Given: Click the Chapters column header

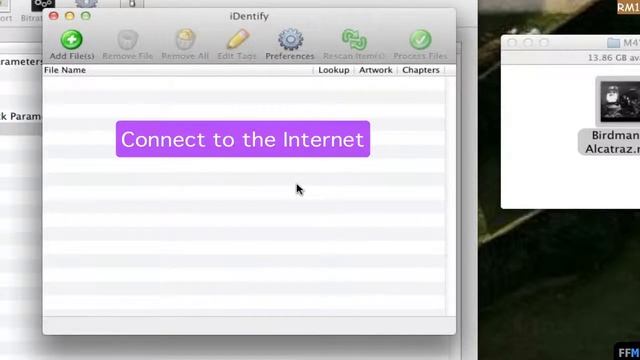Looking at the screenshot, I should pyautogui.click(x=421, y=70).
